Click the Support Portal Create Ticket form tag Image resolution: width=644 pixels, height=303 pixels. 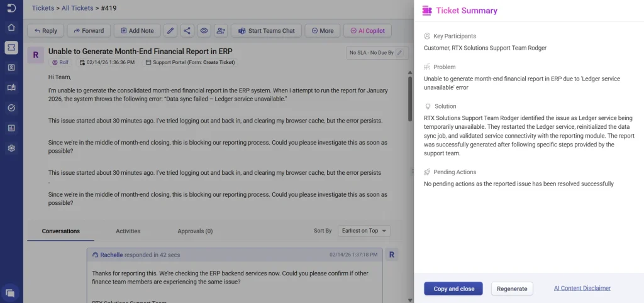(x=190, y=62)
